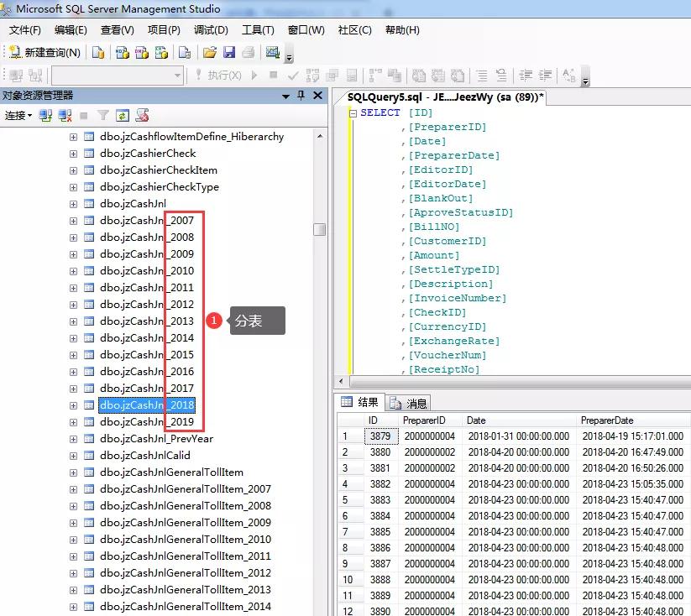This screenshot has height=616, width=691.
Task: Select row 5 header in results grid
Action: coord(351,500)
